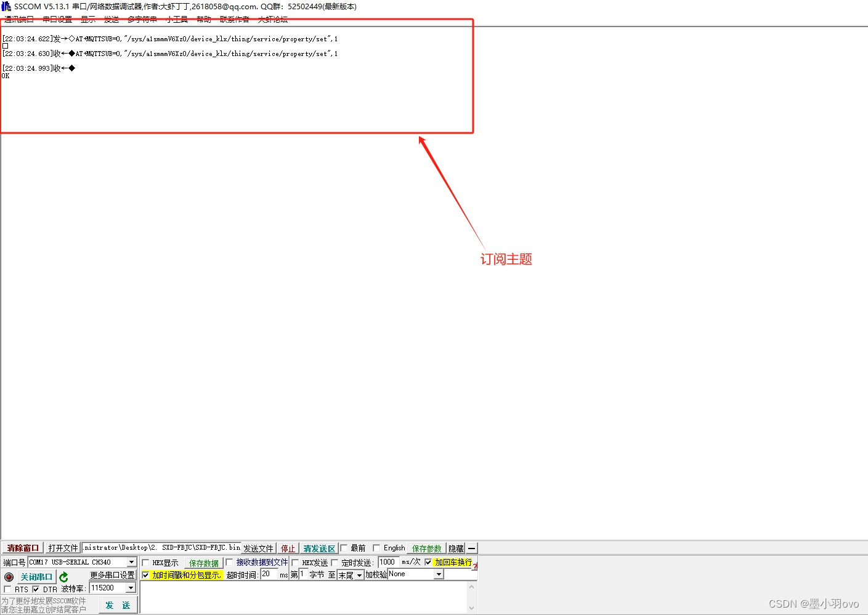Uncheck the 加回车换行 checkbox

pos(428,562)
